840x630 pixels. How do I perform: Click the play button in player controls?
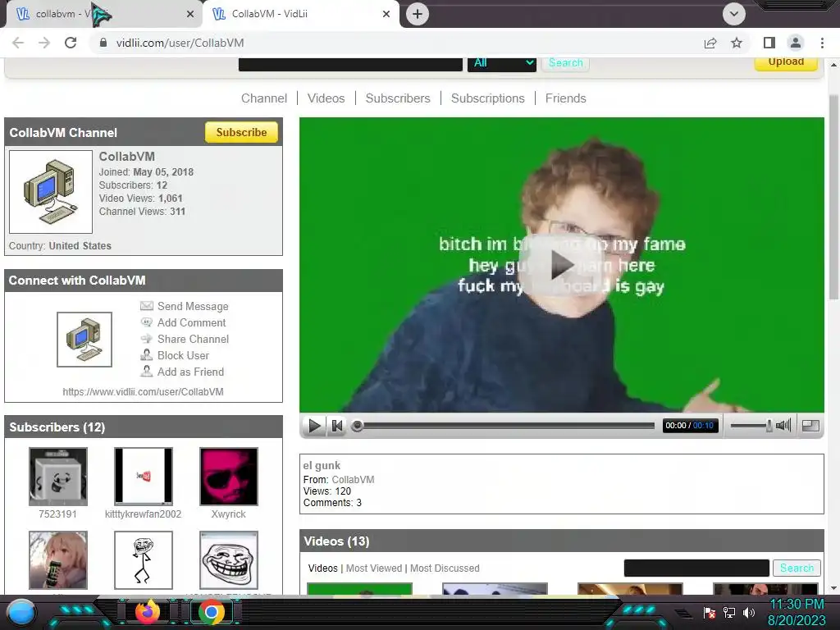[x=314, y=426]
